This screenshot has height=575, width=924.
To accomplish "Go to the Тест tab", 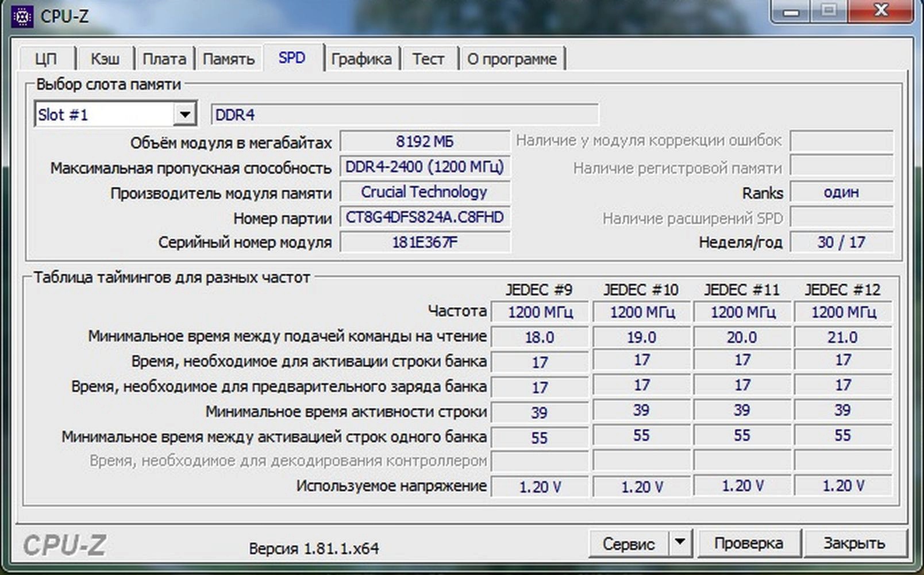I will click(x=428, y=59).
